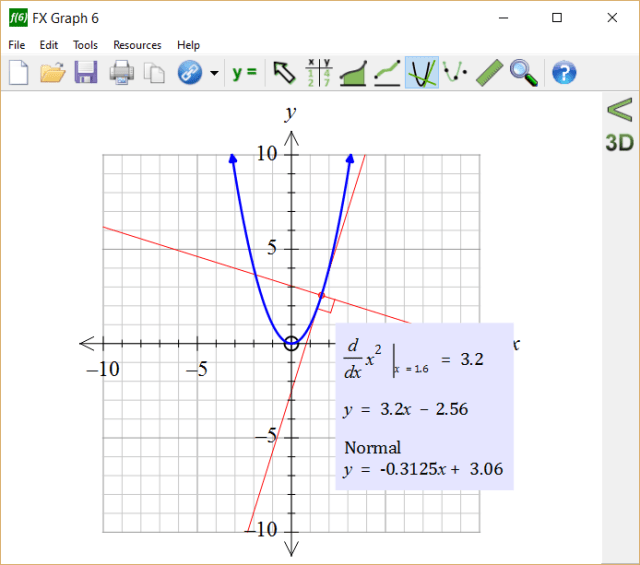640x565 pixels.
Task: Select the area under curve tool
Action: pyautogui.click(x=353, y=73)
